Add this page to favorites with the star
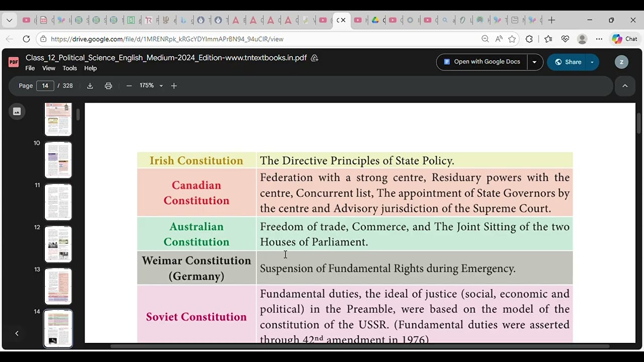 tap(512, 39)
